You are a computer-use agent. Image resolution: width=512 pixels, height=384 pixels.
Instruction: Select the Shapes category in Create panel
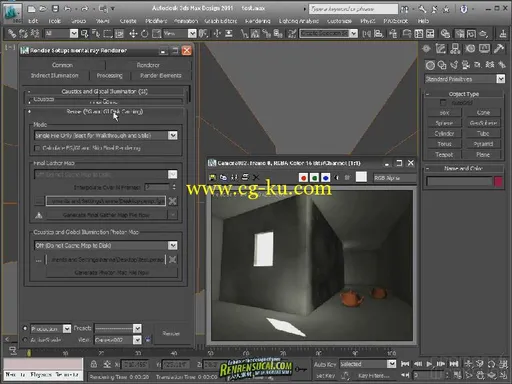click(x=442, y=65)
